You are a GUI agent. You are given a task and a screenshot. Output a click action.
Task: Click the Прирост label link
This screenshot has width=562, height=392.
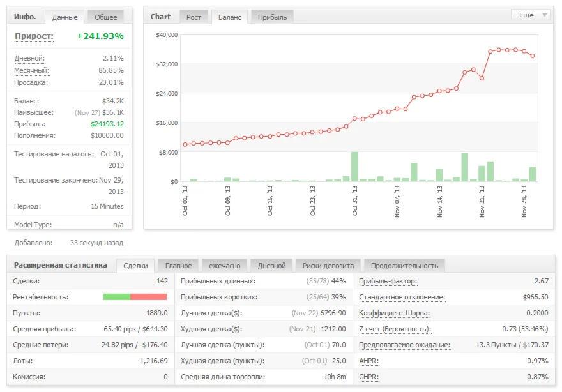[x=34, y=36]
